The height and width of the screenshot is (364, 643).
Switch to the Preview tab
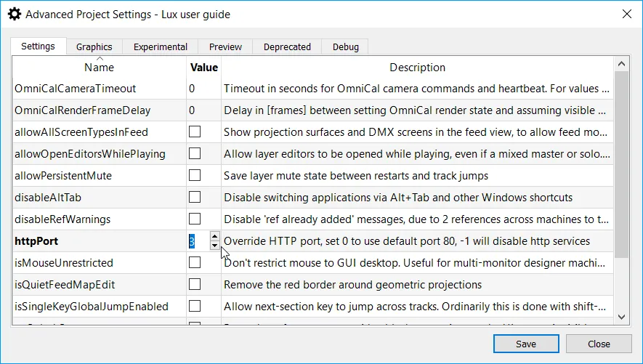(x=225, y=46)
